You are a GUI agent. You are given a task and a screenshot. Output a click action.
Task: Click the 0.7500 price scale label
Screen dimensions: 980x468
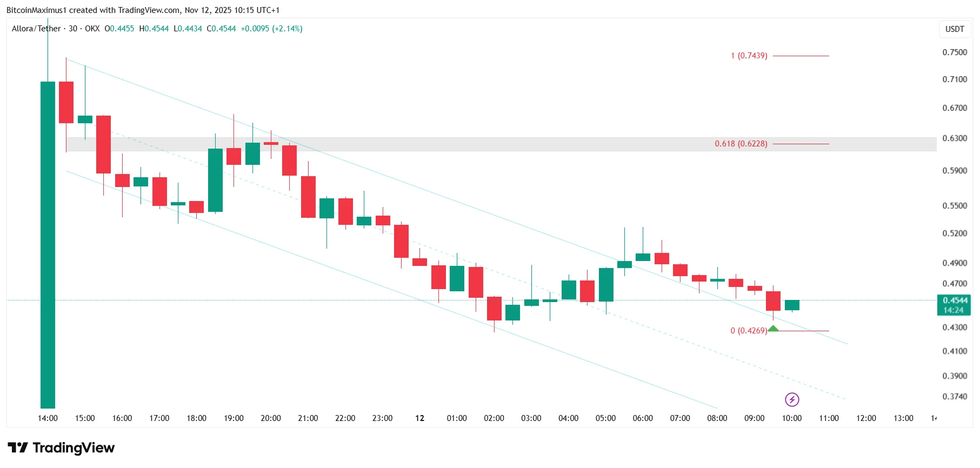click(x=955, y=52)
